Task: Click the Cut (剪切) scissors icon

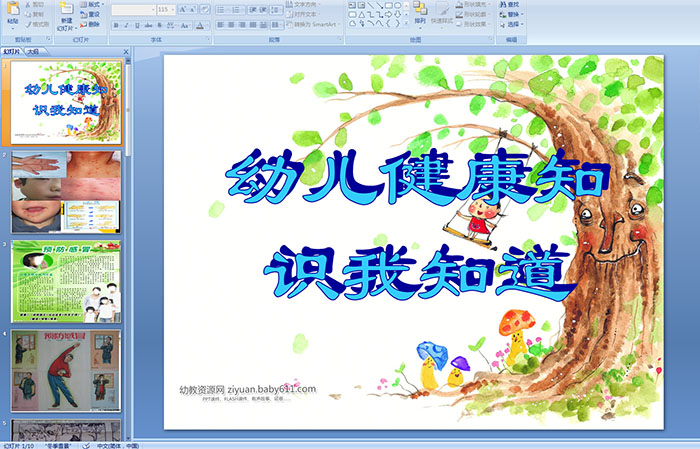Action: 28,5
